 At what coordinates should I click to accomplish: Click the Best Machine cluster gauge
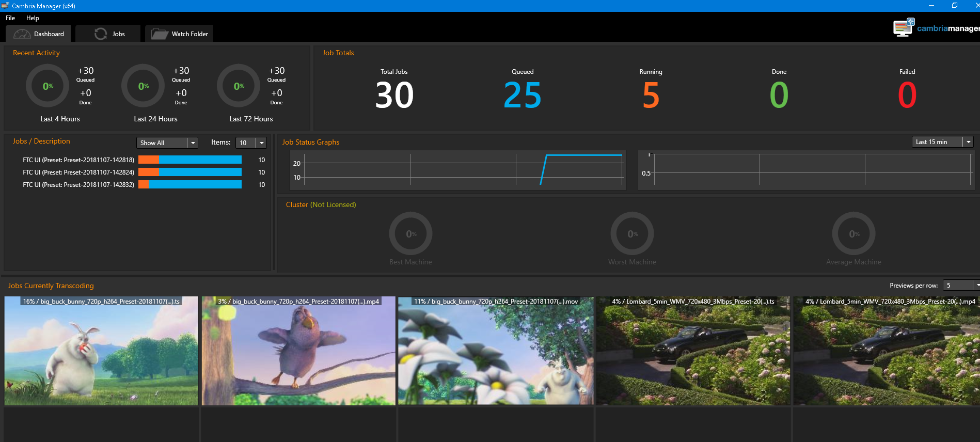click(410, 234)
